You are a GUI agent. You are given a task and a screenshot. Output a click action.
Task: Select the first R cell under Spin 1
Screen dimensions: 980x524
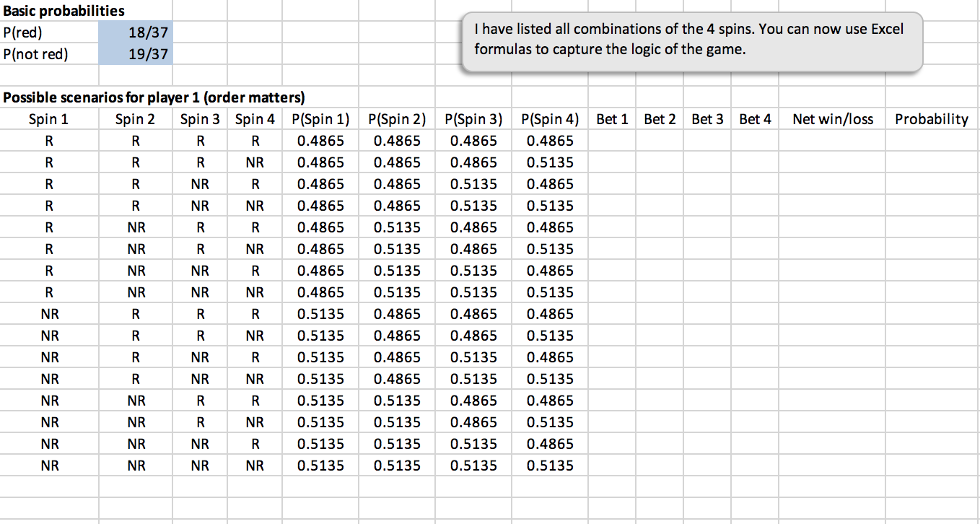click(48, 140)
